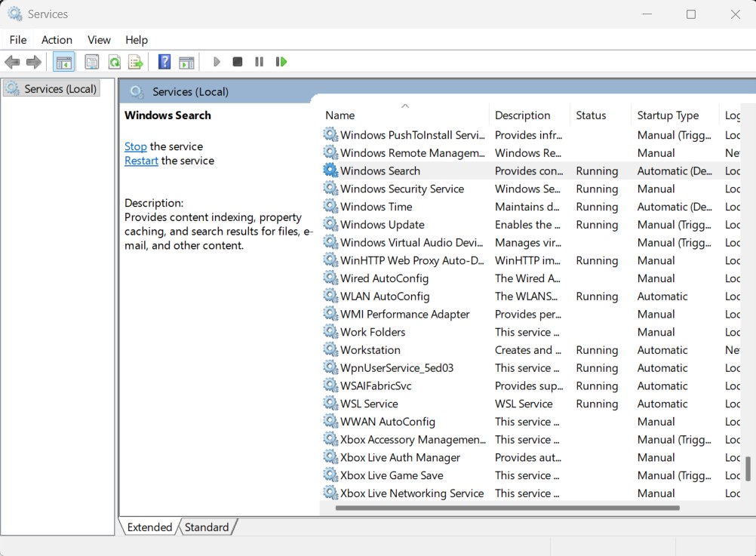The height and width of the screenshot is (556, 756).
Task: Open the Help toolbar icon
Action: click(164, 62)
